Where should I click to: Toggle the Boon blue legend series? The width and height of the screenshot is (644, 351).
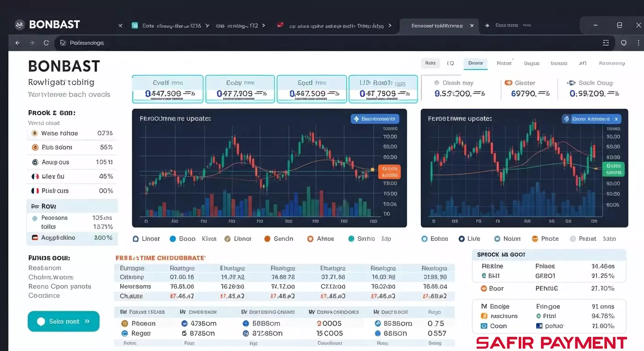pos(182,239)
